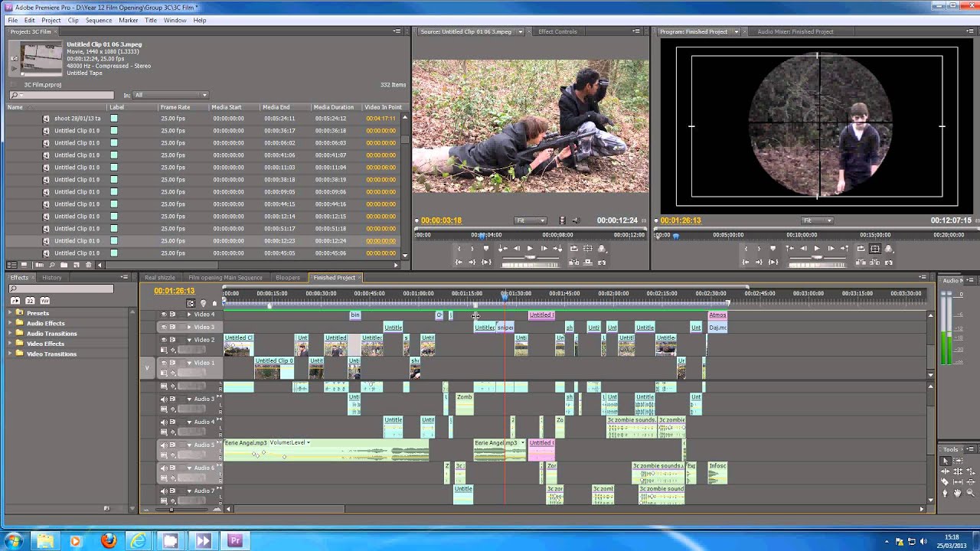The image size is (980, 551).
Task: Open Firefox from the Windows taskbar
Action: tap(108, 541)
